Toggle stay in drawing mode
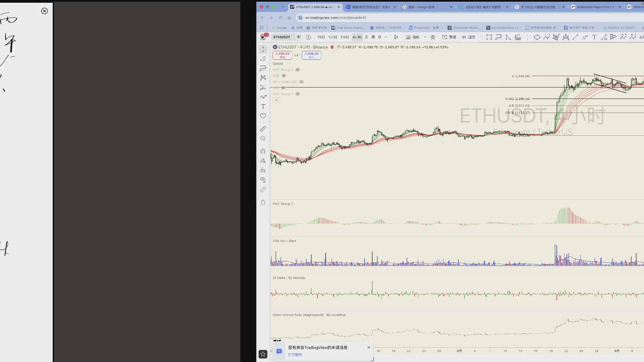This screenshot has height=362, width=644. pyautogui.click(x=263, y=161)
